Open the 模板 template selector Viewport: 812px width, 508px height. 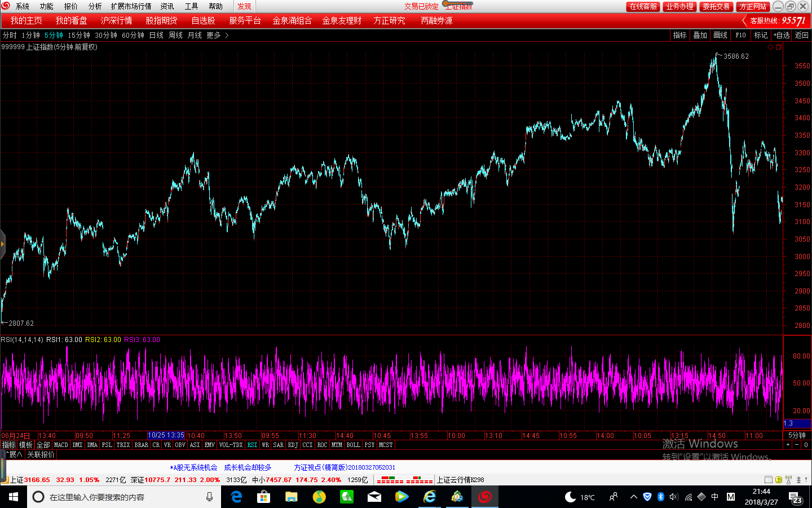click(x=26, y=445)
